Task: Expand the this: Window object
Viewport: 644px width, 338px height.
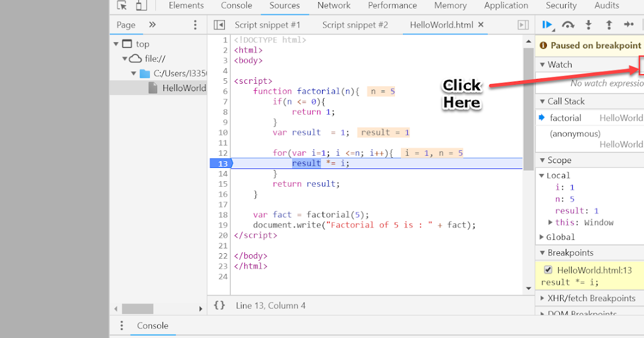Action: 551,222
